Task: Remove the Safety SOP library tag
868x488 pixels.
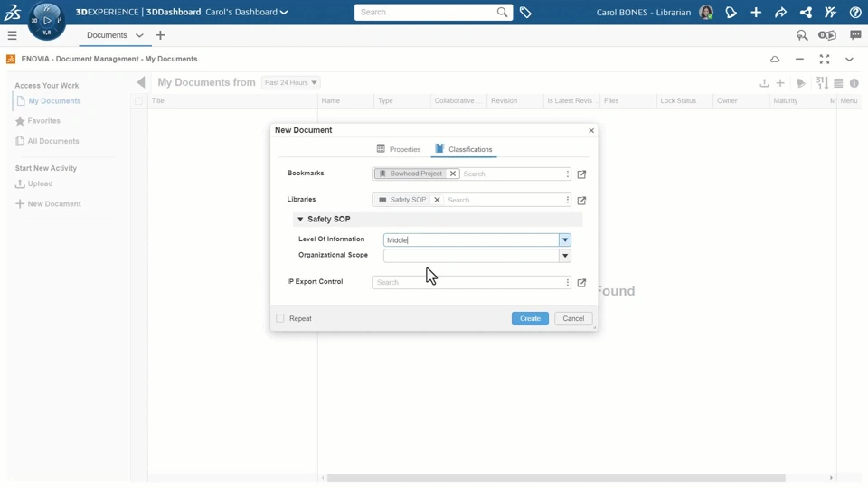Action: (437, 200)
